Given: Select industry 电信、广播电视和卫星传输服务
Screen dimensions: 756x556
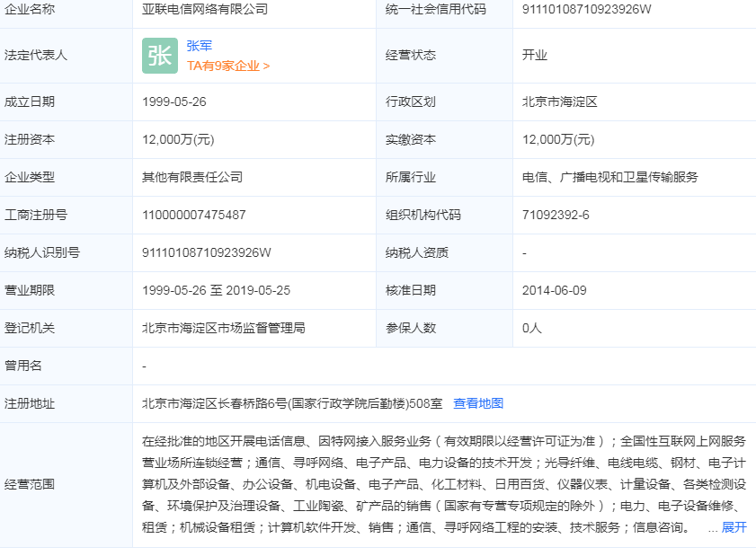Looking at the screenshot, I should 609,177.
